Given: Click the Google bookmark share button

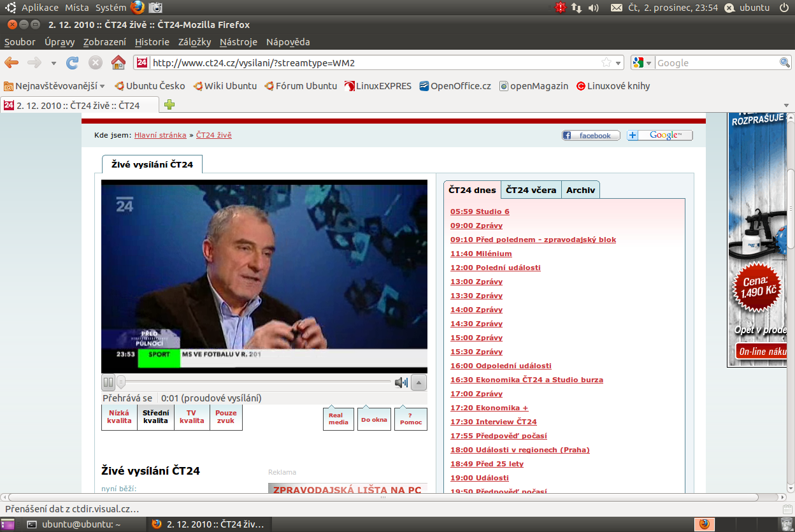Looking at the screenshot, I should [659, 135].
